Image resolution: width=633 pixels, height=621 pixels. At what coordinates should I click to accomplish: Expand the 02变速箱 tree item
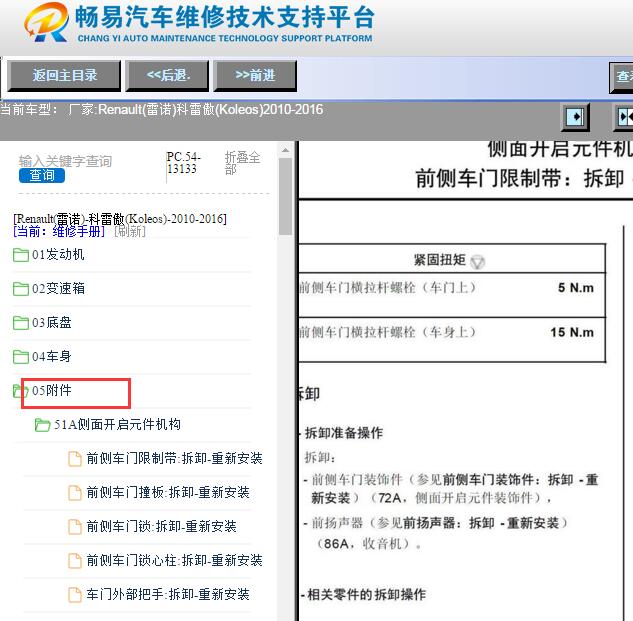(x=58, y=289)
